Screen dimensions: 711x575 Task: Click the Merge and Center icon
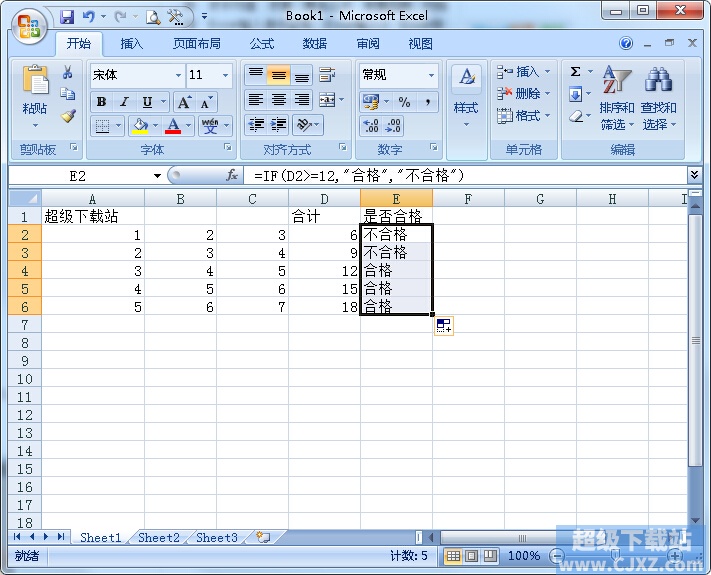point(327,100)
